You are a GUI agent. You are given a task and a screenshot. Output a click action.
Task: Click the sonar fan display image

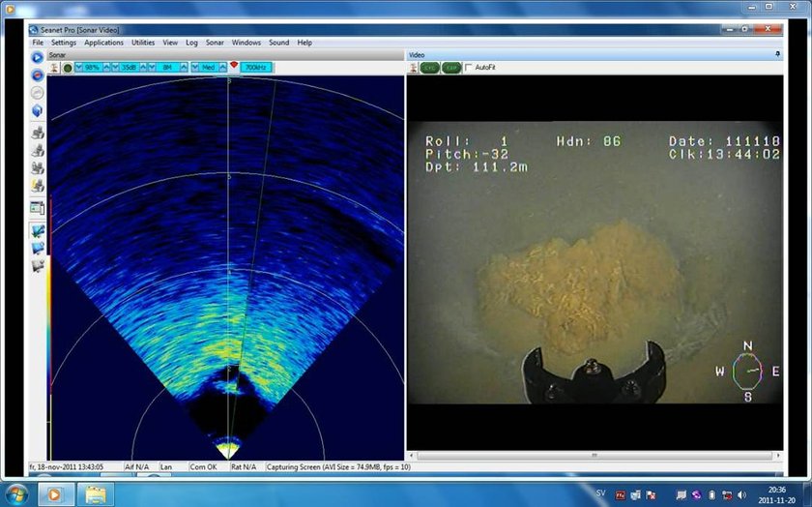[x=226, y=267]
